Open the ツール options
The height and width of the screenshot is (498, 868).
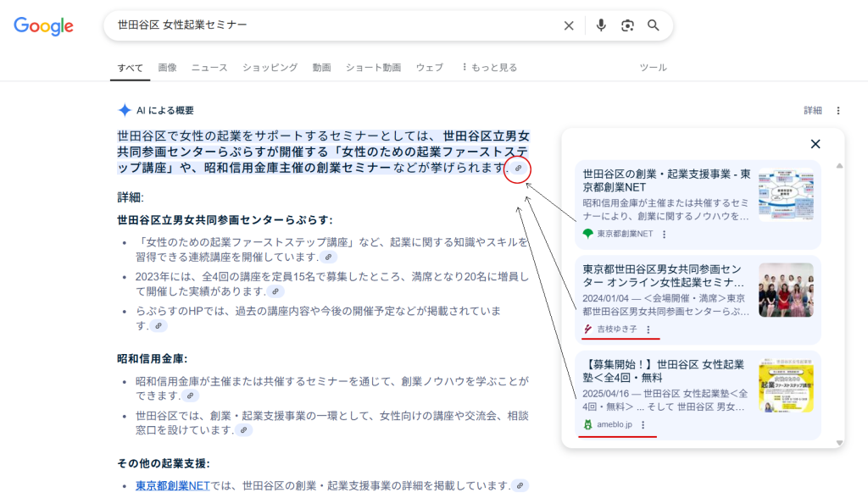tap(654, 68)
